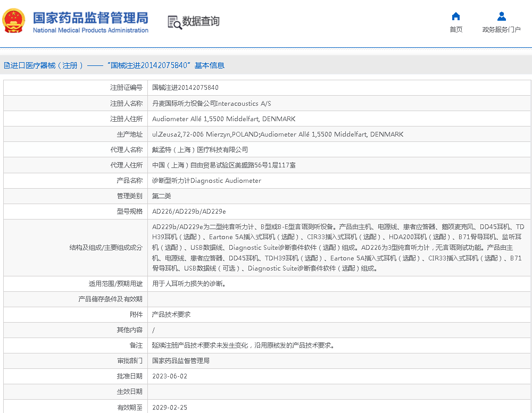
Task: Click National Medical Products Administration English text
Action: pos(90,30)
